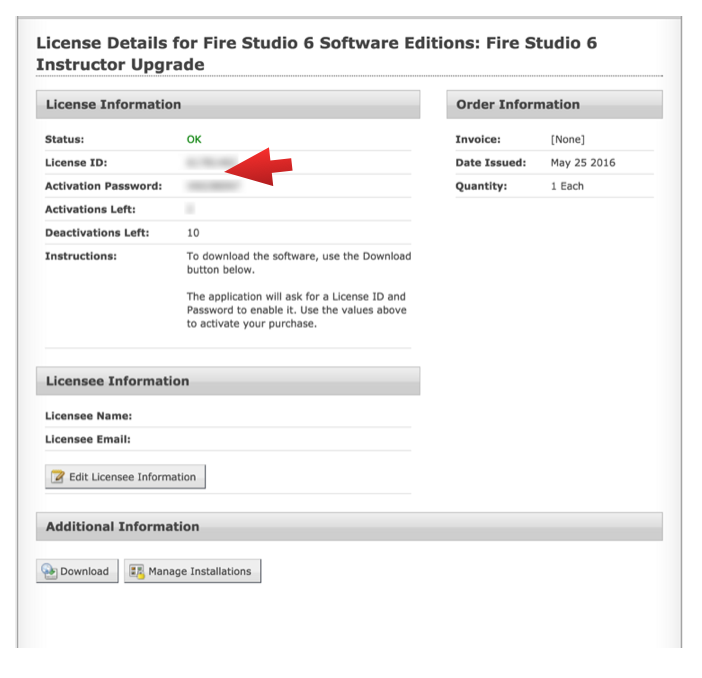Click the green OK status value
Screen dimensions: 702x678
(x=194, y=139)
